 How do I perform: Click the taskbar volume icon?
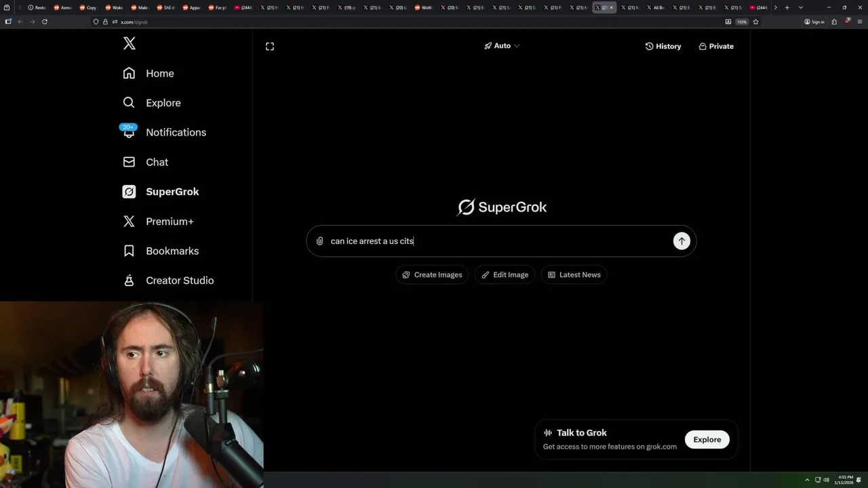coord(827,480)
